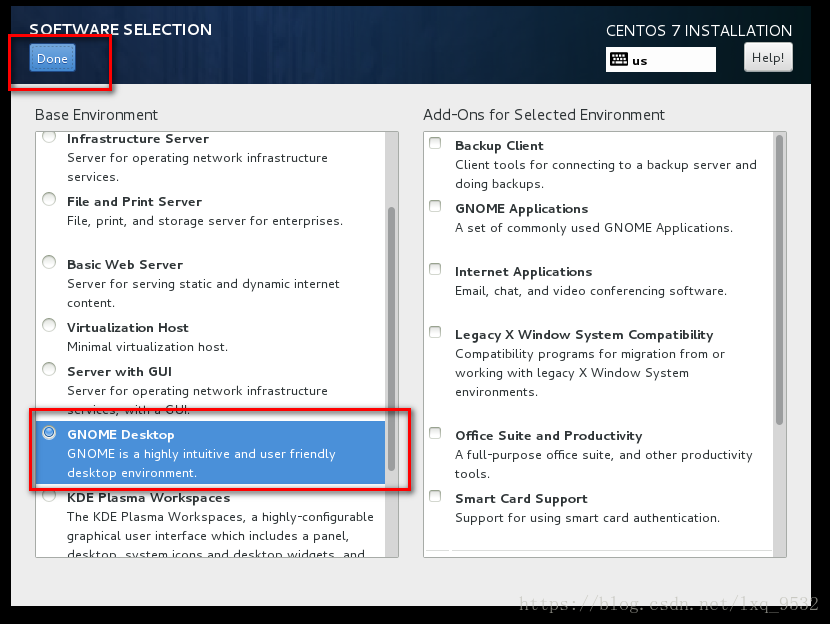
Task: Click 'File, print, and storage server for enterprises.'
Action: (205, 221)
